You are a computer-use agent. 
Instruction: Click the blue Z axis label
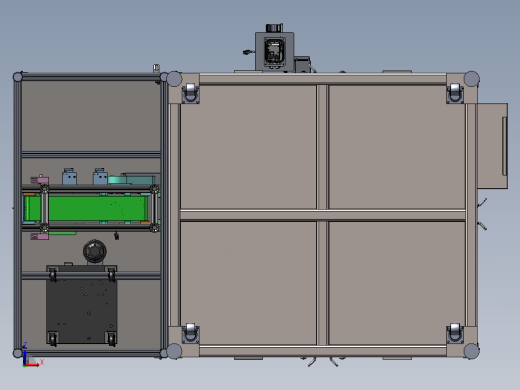(25, 345)
